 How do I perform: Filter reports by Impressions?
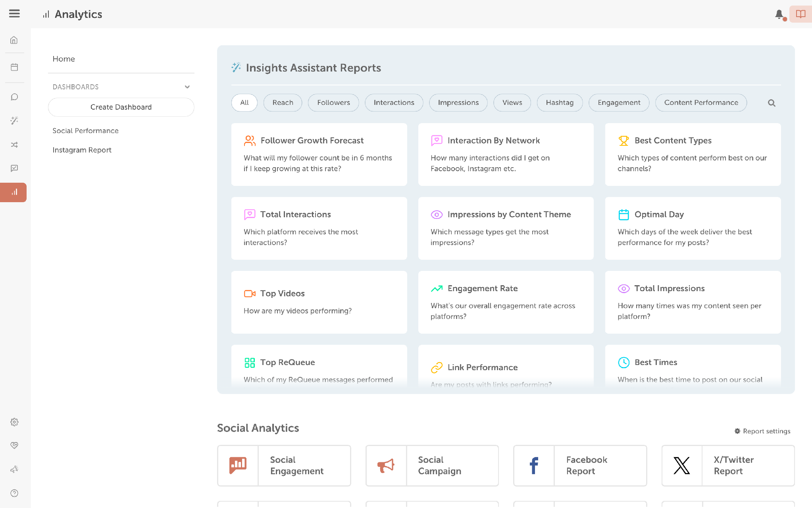pos(458,102)
